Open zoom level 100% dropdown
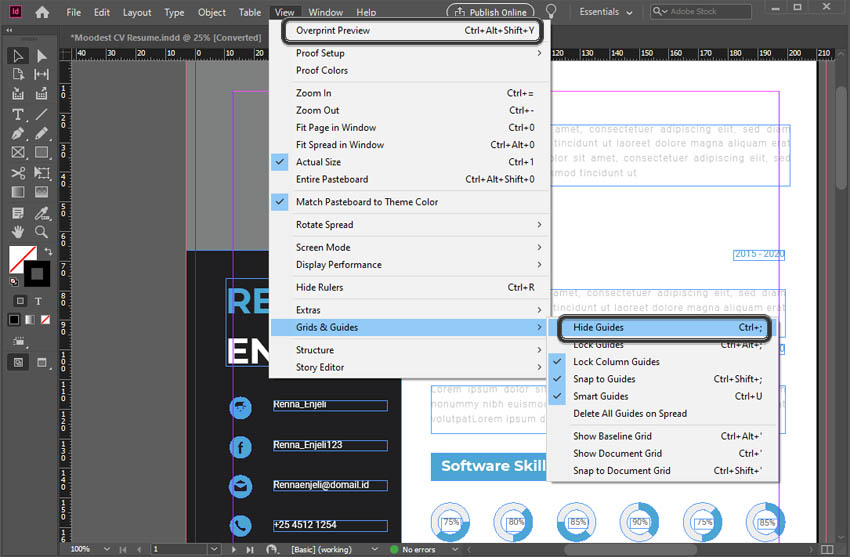 click(107, 549)
